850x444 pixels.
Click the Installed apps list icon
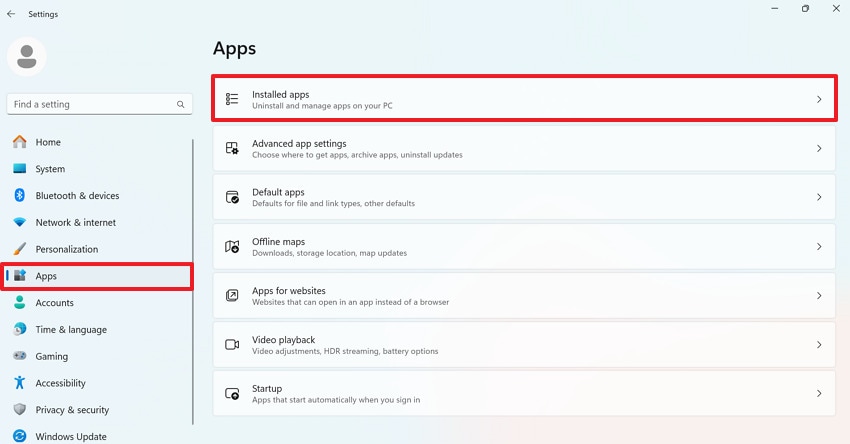tap(232, 99)
